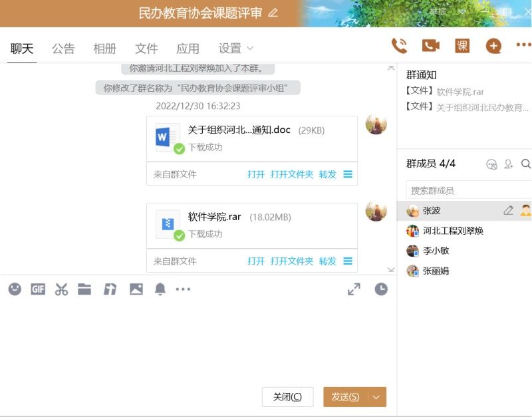The image size is (532, 417).
Task: Edit the group name pencil icon
Action: (x=273, y=13)
